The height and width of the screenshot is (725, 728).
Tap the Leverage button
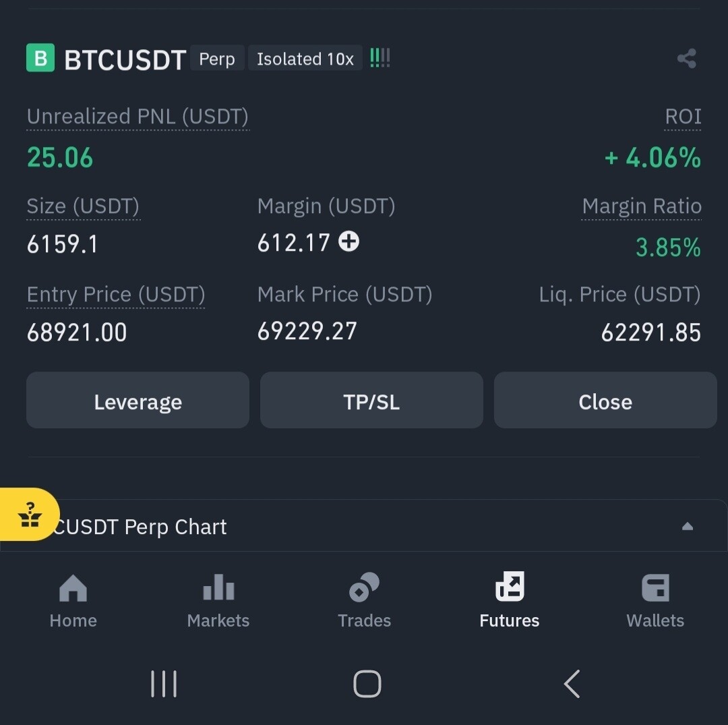pyautogui.click(x=138, y=401)
